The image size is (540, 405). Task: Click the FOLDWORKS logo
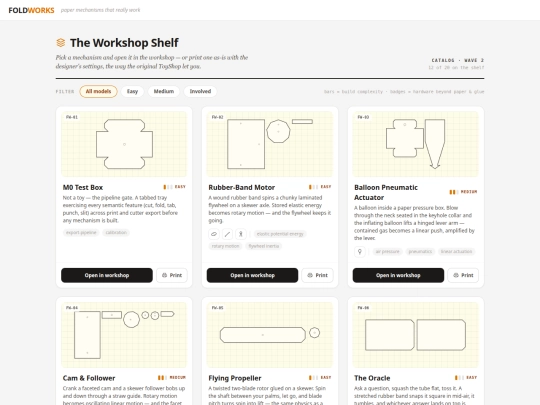pyautogui.click(x=31, y=10)
